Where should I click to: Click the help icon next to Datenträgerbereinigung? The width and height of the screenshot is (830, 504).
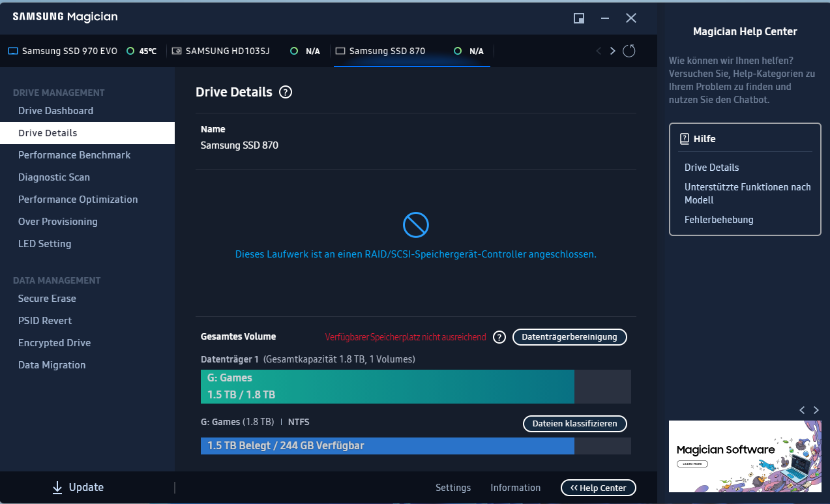tap(499, 337)
